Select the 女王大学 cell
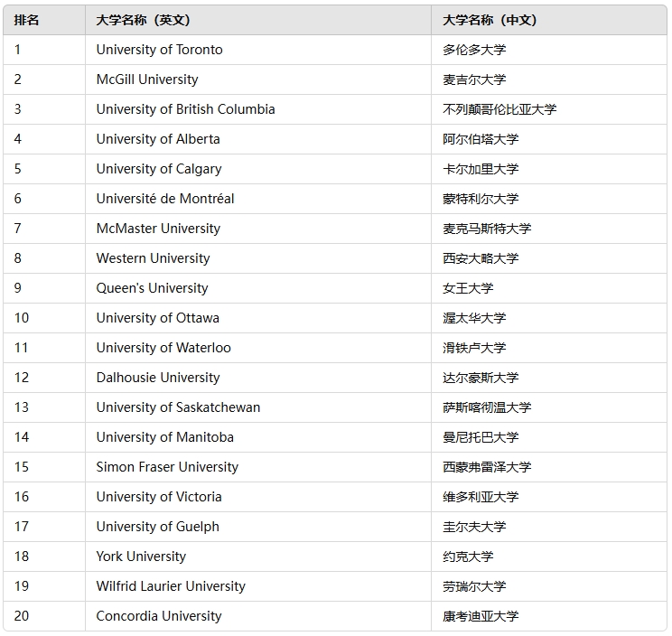The height and width of the screenshot is (636, 672). [x=549, y=288]
